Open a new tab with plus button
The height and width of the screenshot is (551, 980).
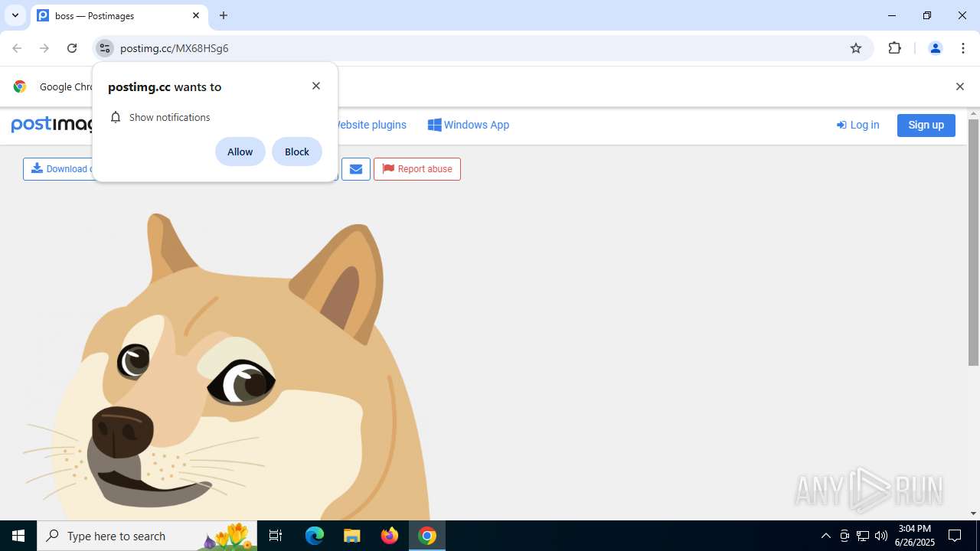click(x=224, y=15)
